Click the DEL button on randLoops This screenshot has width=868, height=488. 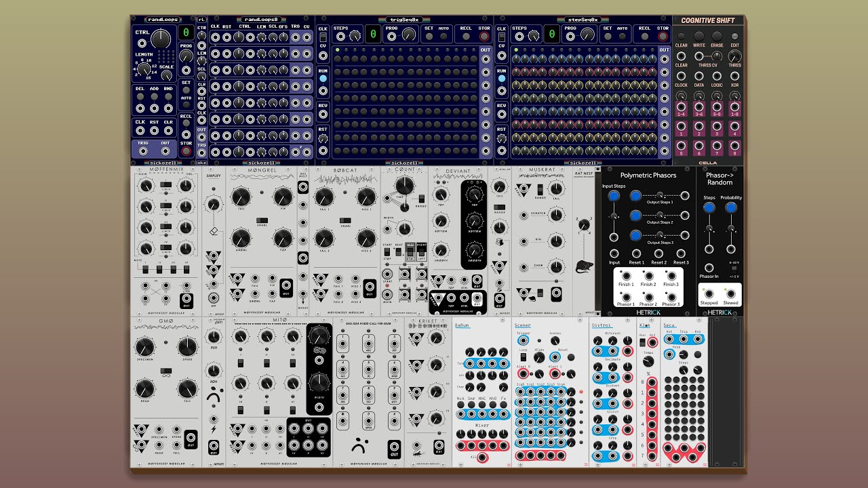click(140, 96)
